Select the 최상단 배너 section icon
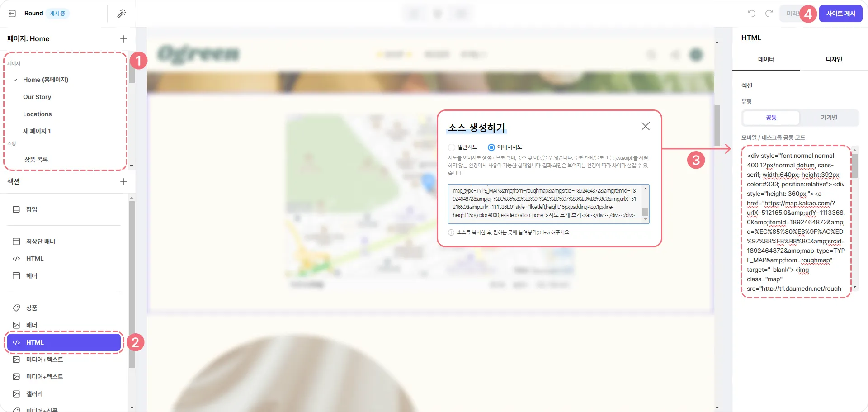This screenshot has height=412, width=868. [x=16, y=242]
